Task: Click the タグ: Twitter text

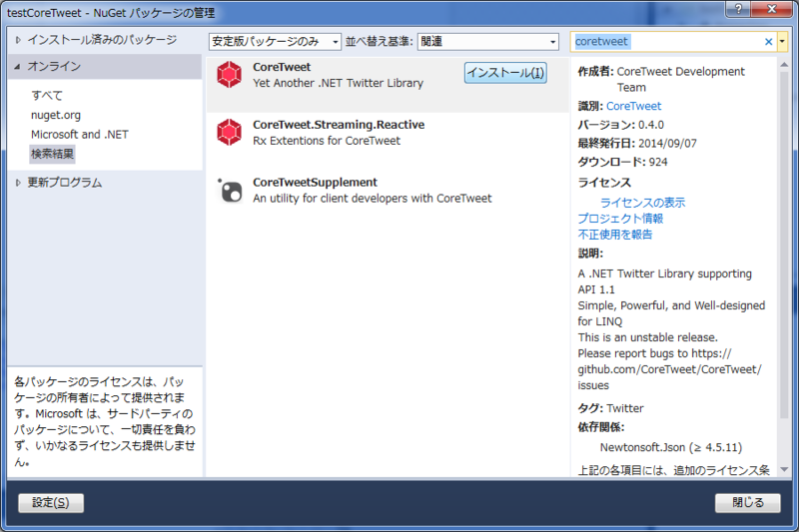Action: point(610,408)
